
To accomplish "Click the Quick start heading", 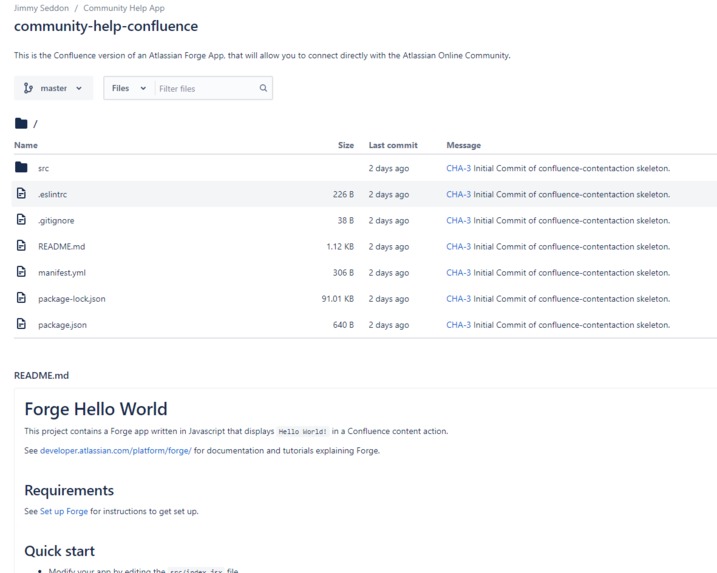I will click(x=60, y=551).
